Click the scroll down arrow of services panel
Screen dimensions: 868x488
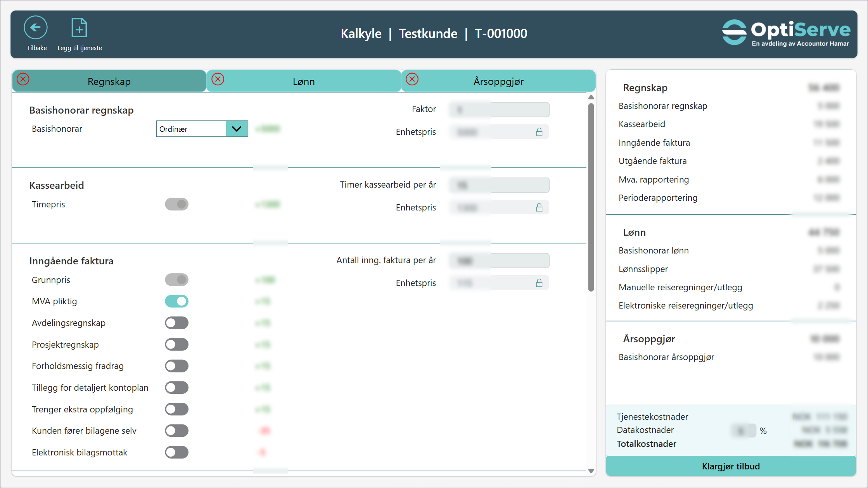click(591, 471)
